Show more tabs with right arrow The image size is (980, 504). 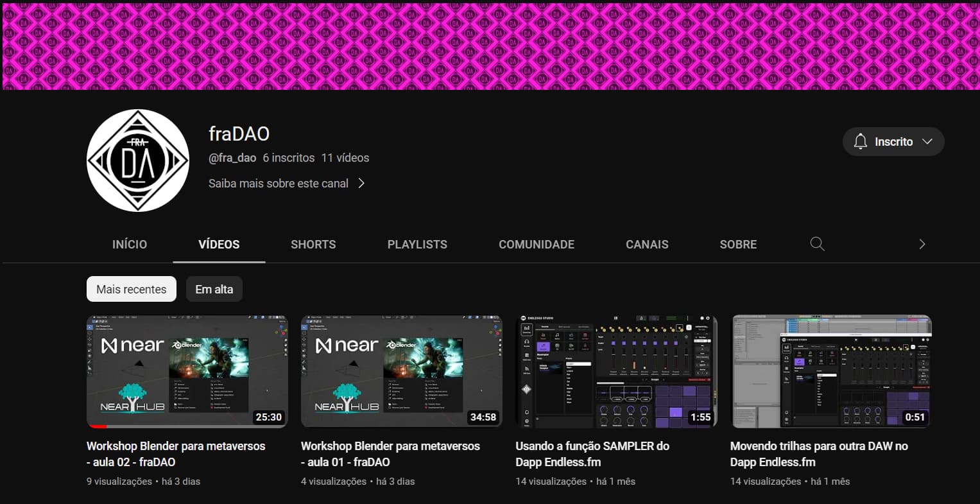(x=922, y=244)
